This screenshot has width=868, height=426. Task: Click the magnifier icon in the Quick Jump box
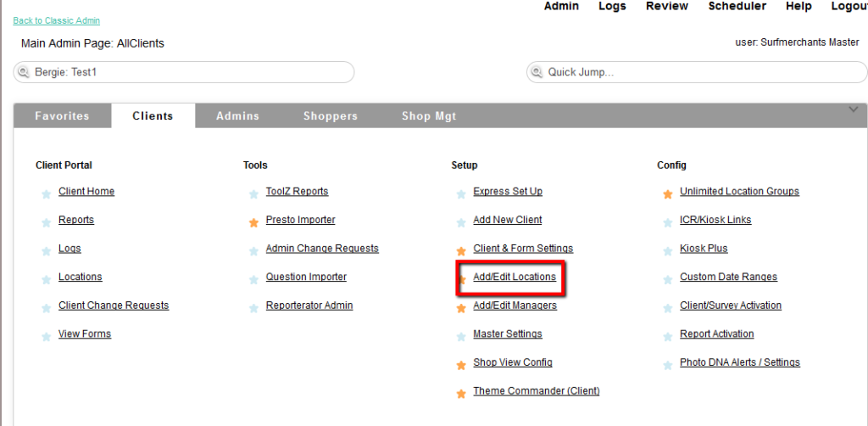pos(537,73)
